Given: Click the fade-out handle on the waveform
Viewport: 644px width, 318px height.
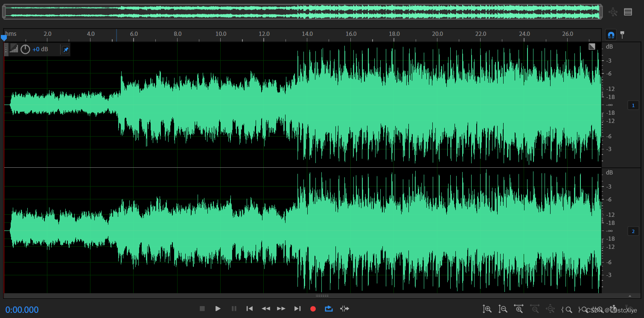Looking at the screenshot, I should 592,47.
